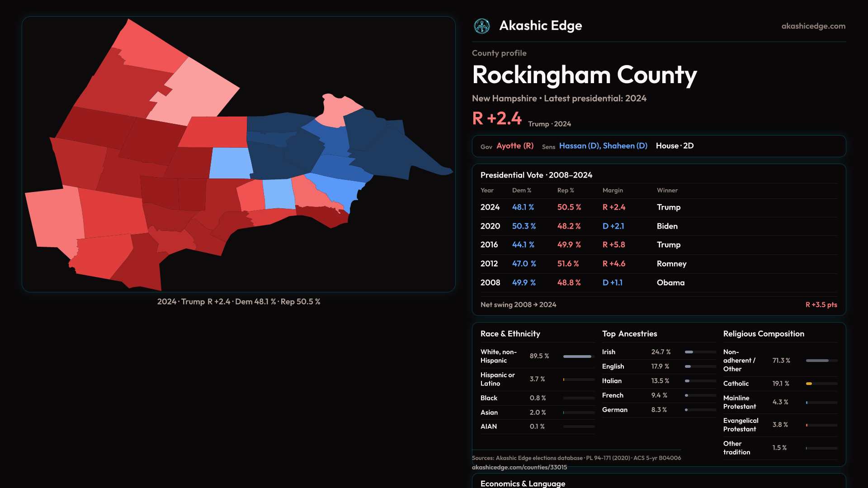The width and height of the screenshot is (868, 488).
Task: Click Hassan (D), Shaheen (D) senators text
Action: coord(603,146)
